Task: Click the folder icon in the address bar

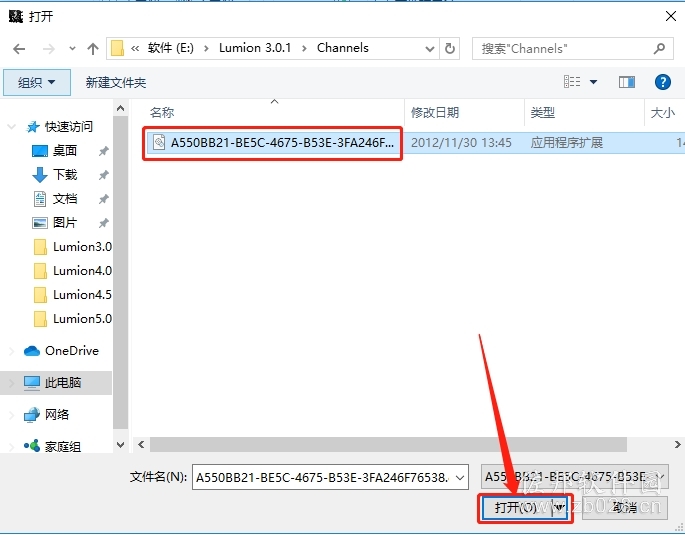Action: point(117,48)
